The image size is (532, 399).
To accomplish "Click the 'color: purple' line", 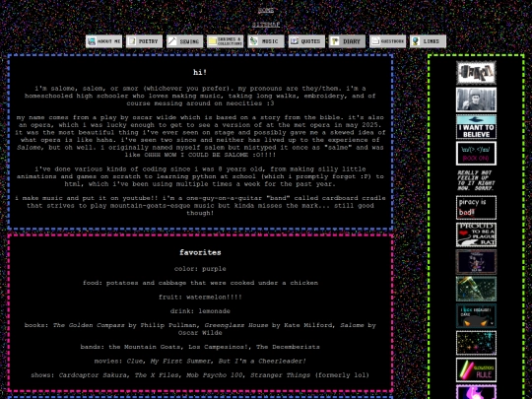I will pyautogui.click(x=200, y=269).
